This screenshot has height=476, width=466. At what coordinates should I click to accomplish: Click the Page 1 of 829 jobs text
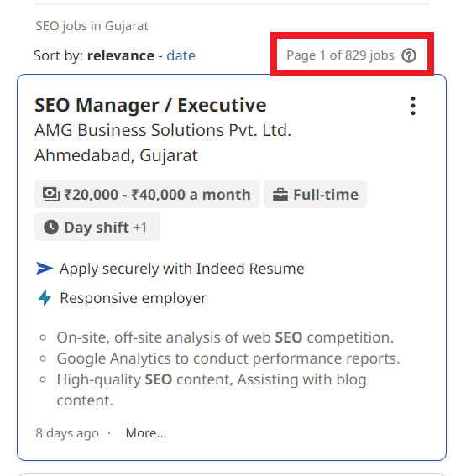tap(340, 55)
